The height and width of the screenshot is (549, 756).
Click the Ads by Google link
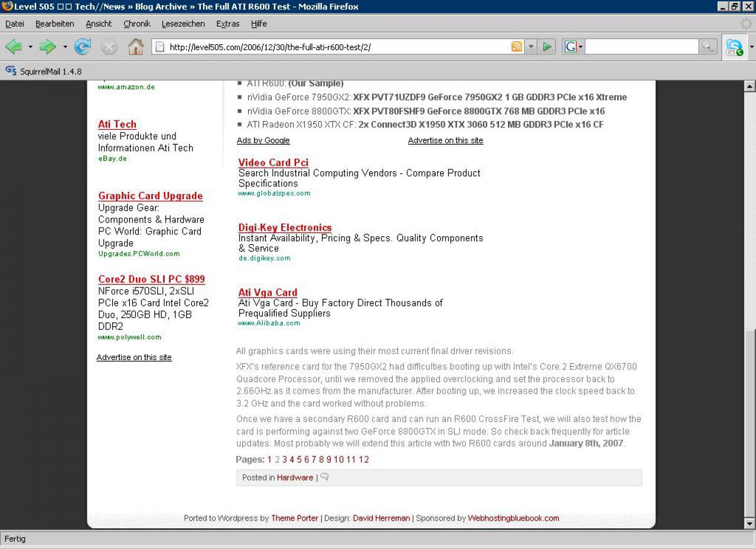coord(263,140)
